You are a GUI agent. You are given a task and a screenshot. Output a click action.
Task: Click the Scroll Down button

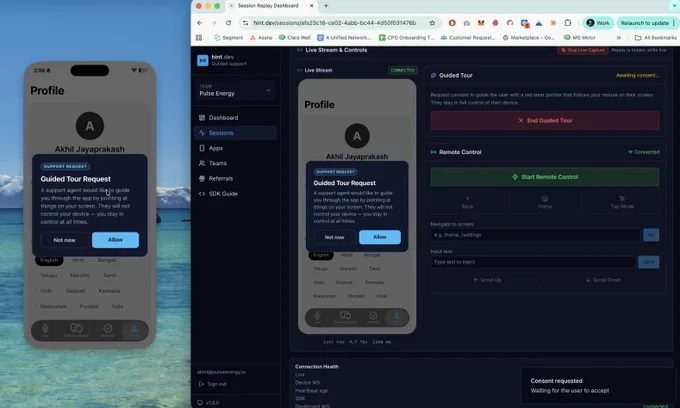[603, 280]
